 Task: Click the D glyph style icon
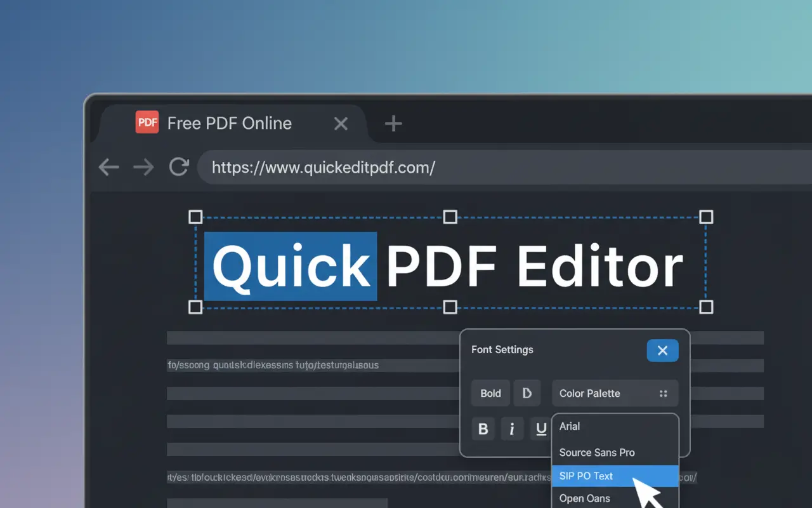tap(527, 393)
